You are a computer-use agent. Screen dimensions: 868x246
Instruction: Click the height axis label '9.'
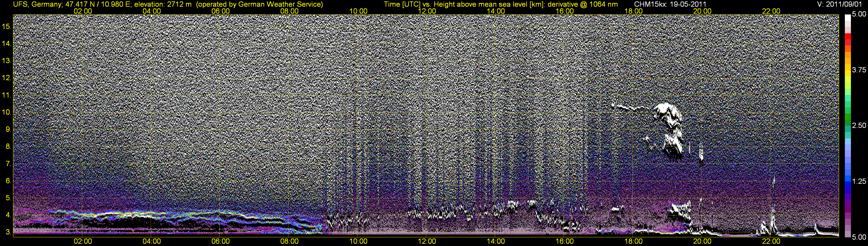(x=8, y=129)
